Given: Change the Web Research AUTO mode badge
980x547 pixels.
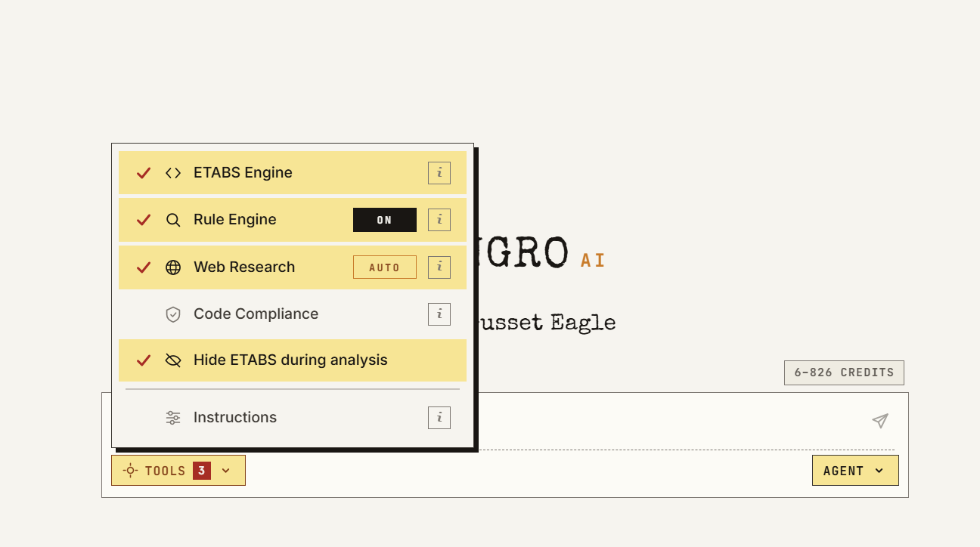Looking at the screenshot, I should pos(385,267).
